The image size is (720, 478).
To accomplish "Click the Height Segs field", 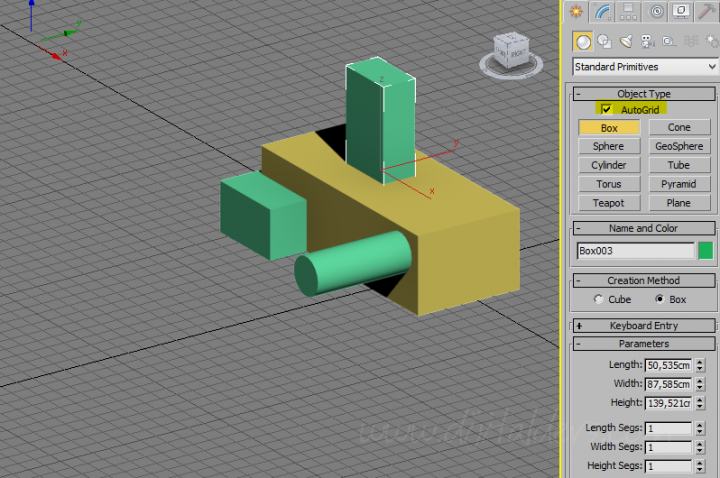I will [668, 466].
